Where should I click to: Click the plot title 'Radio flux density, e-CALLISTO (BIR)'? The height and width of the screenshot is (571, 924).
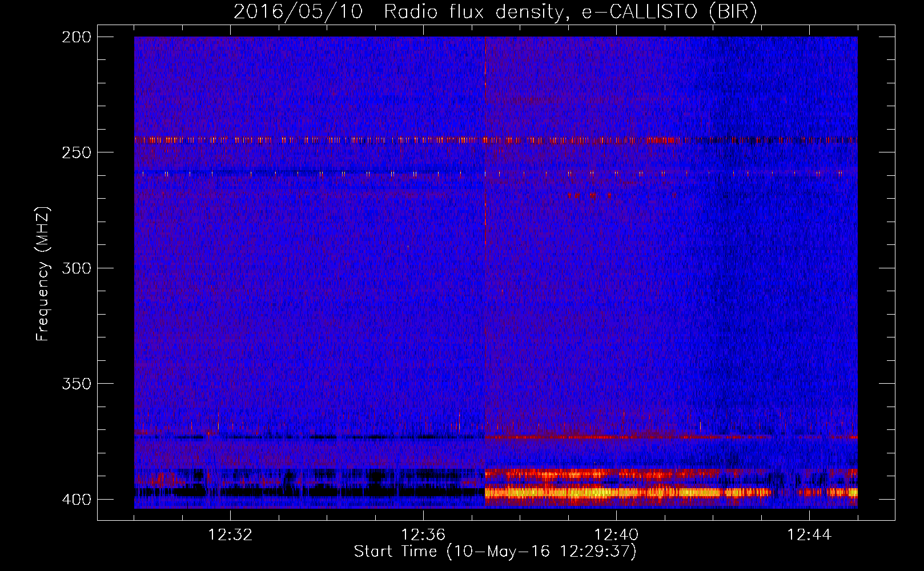pos(570,12)
